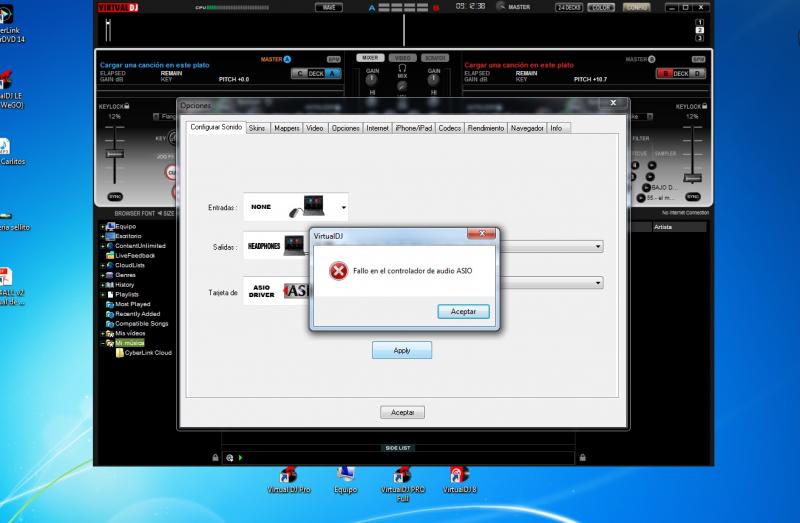800x523 pixels.
Task: Open the Info tab
Action: point(556,128)
